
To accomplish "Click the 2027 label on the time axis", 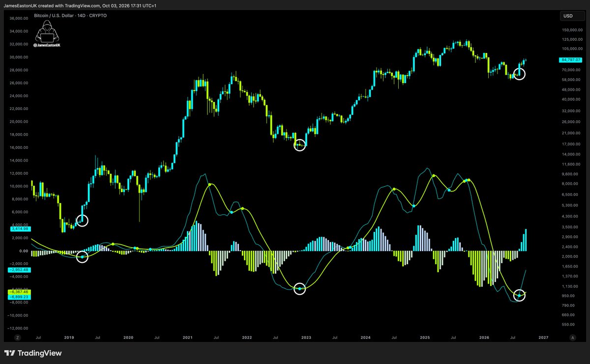I will tap(543, 337).
